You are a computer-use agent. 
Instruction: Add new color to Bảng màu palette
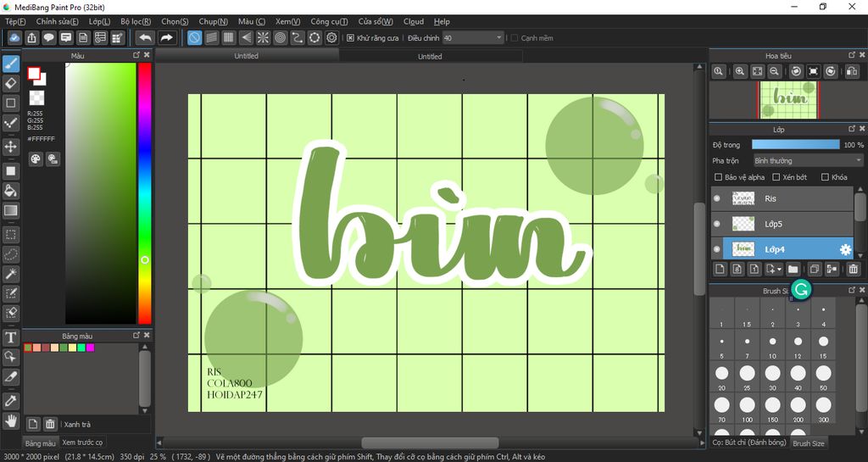[x=33, y=424]
